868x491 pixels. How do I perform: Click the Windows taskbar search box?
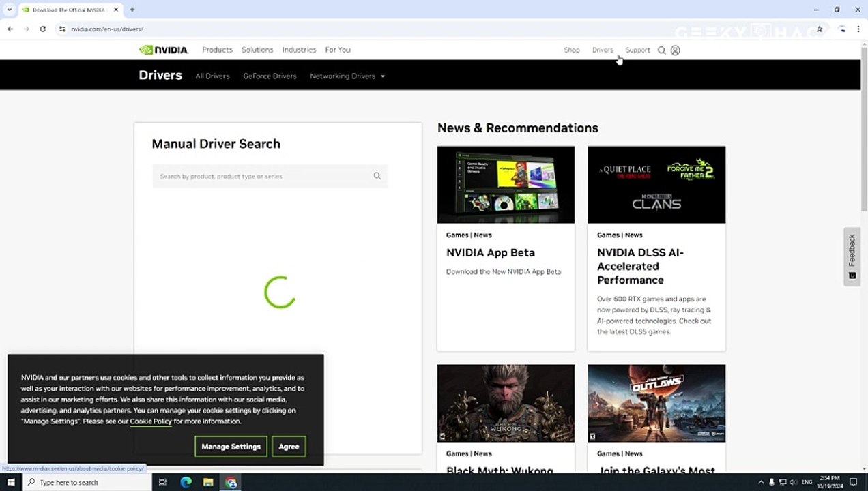coord(87,482)
